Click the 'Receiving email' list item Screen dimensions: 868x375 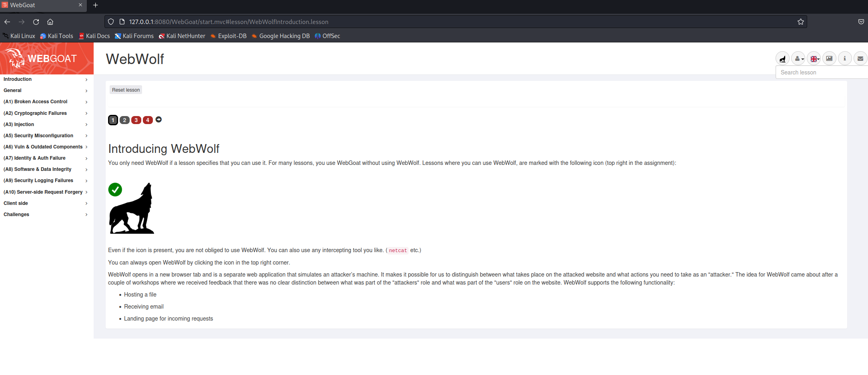[144, 307]
